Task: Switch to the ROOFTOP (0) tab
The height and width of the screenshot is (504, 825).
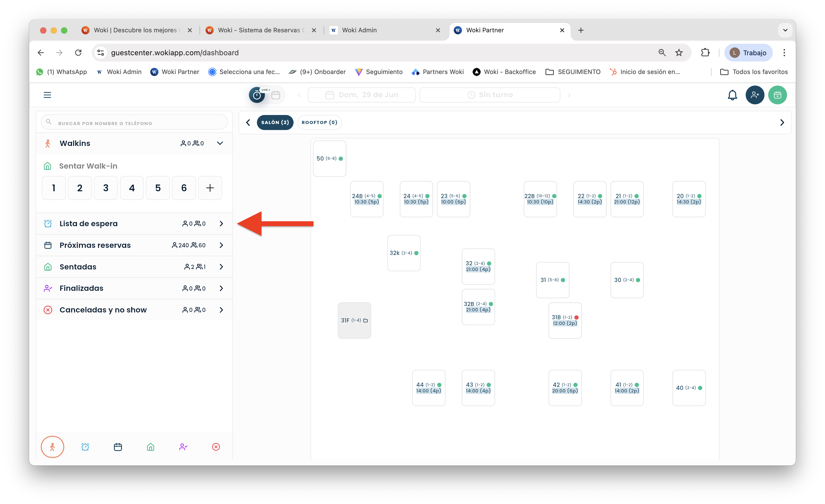Action: (x=319, y=122)
